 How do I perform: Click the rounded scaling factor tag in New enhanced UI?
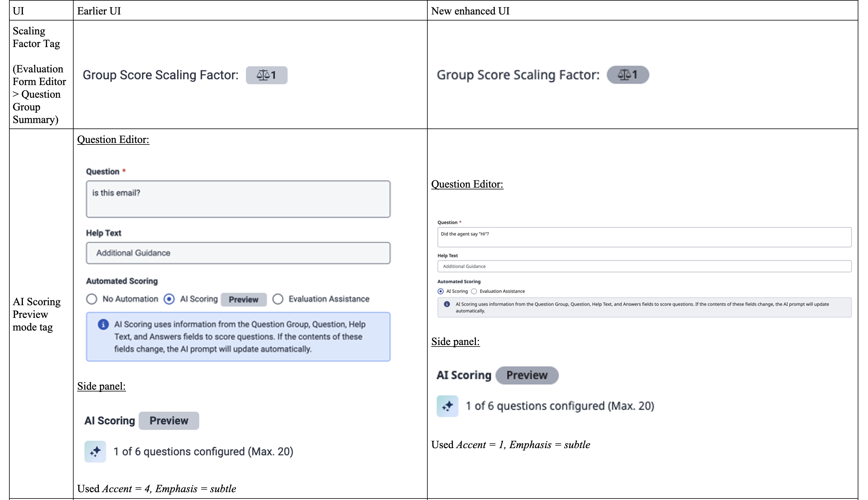click(x=628, y=74)
